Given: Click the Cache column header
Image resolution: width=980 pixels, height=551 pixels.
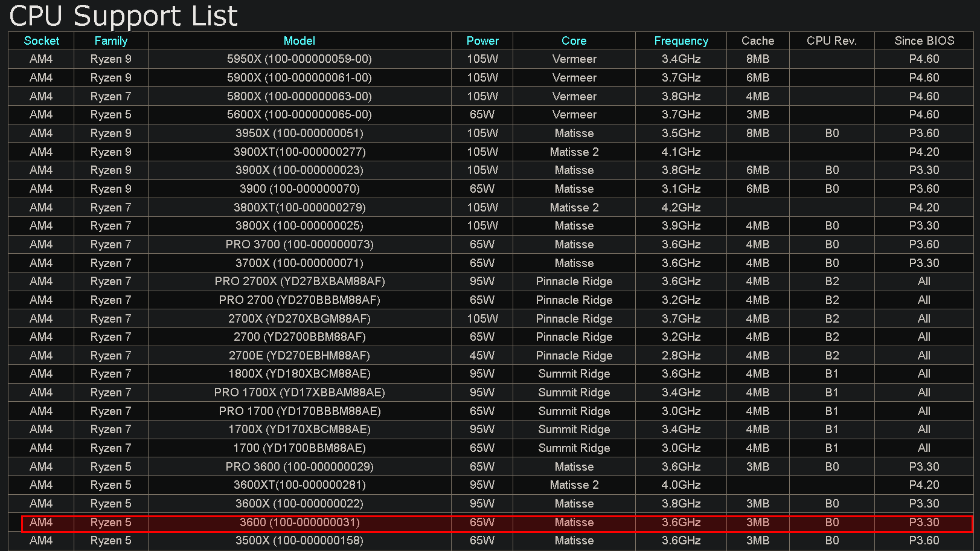Looking at the screenshot, I should pyautogui.click(x=758, y=40).
